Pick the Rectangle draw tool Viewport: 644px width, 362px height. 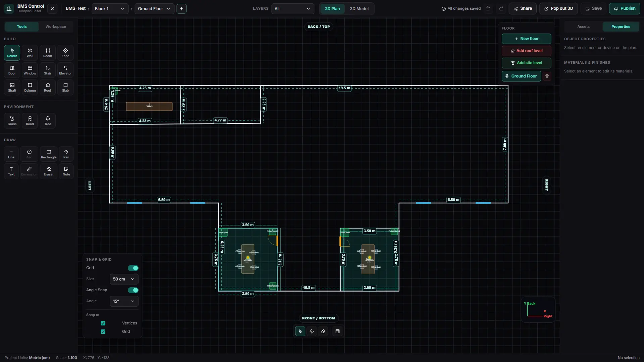pos(49,154)
